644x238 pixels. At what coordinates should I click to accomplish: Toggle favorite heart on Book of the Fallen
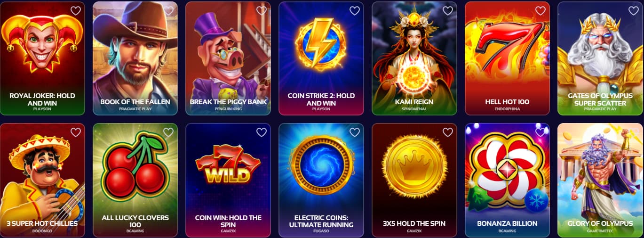click(168, 10)
